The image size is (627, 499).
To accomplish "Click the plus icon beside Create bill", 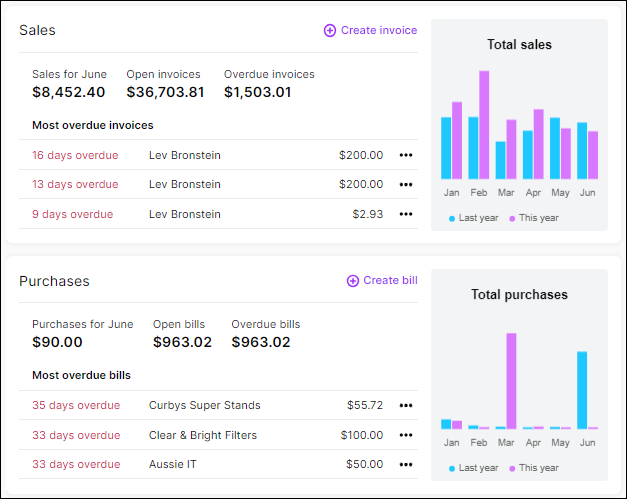I will tap(352, 281).
